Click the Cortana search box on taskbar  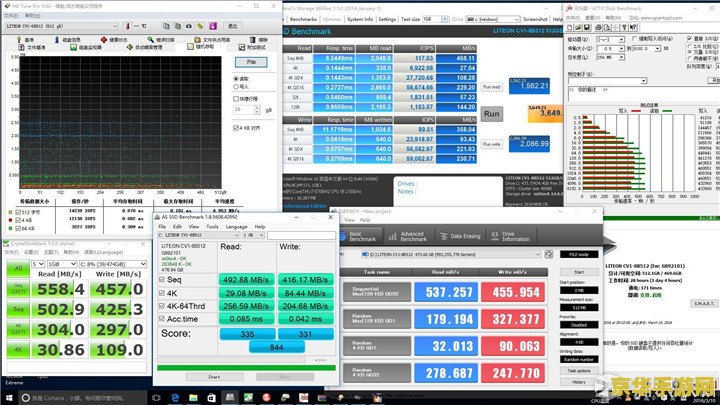pyautogui.click(x=83, y=398)
